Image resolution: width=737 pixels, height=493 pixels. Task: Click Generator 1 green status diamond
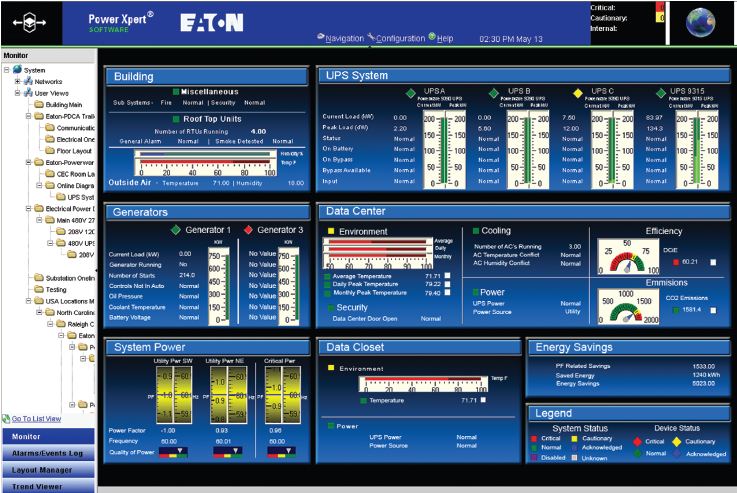click(x=176, y=230)
